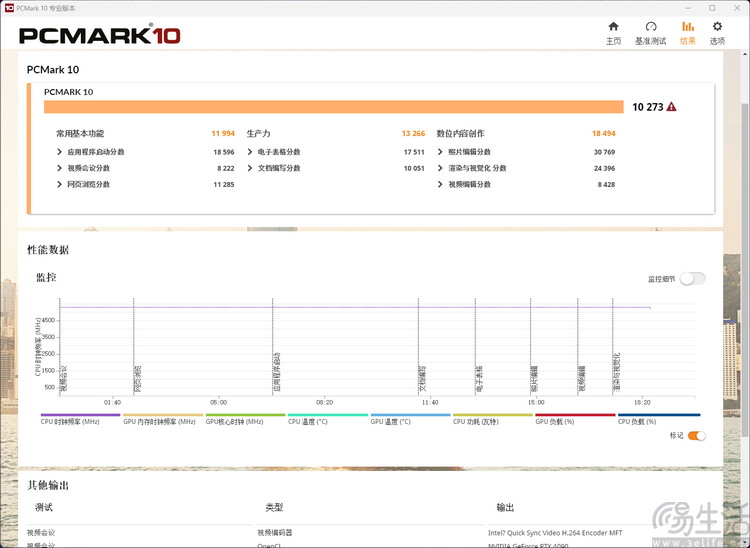
Task: Toggle GPU 温度 (°C) legend series
Action: 410,419
